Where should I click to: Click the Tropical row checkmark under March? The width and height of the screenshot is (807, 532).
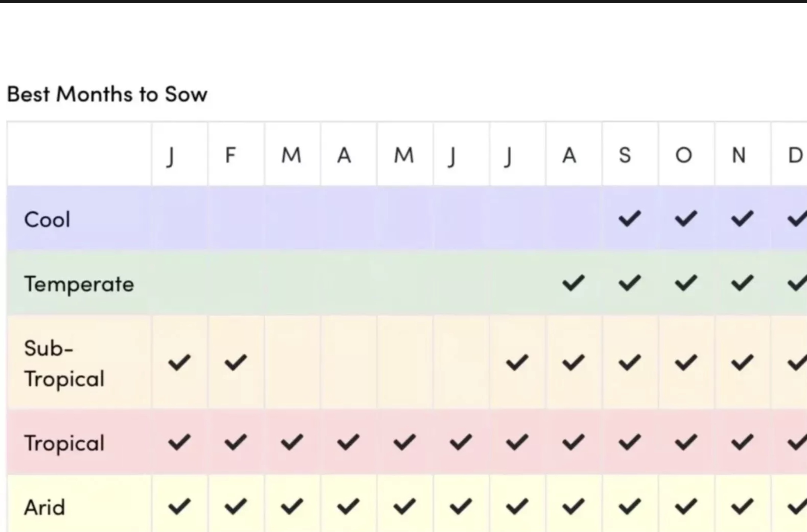click(x=292, y=442)
